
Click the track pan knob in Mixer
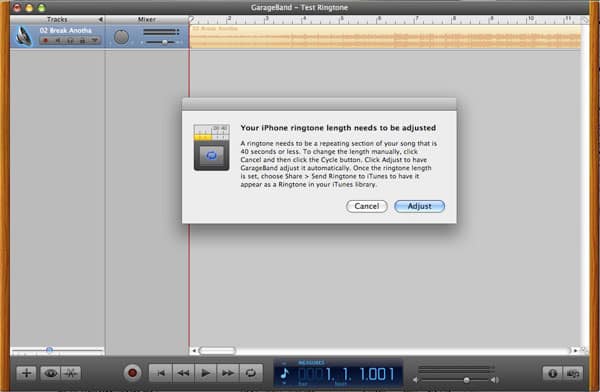click(x=121, y=37)
